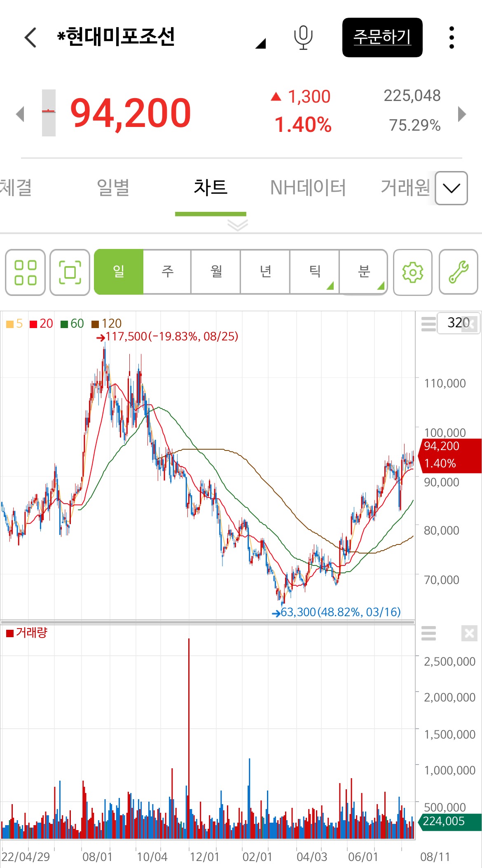Viewport: 482px width, 868px height.
Task: Switch to 체결 tab
Action: point(16,188)
